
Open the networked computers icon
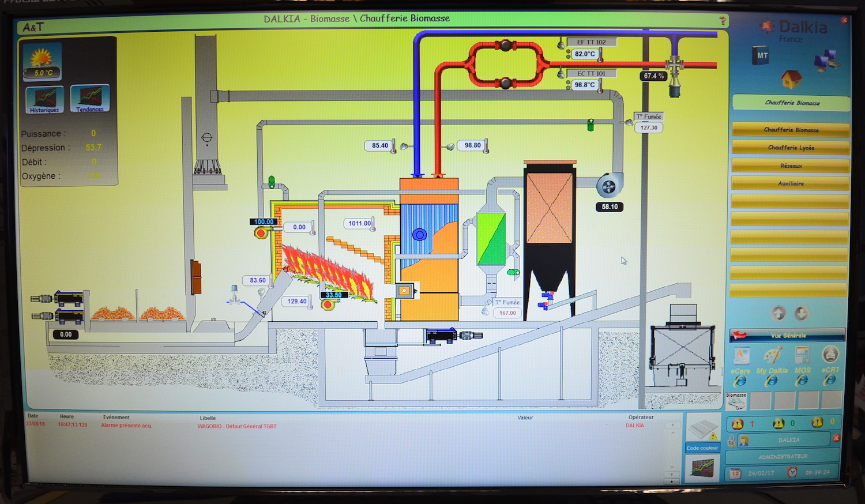pos(826,59)
